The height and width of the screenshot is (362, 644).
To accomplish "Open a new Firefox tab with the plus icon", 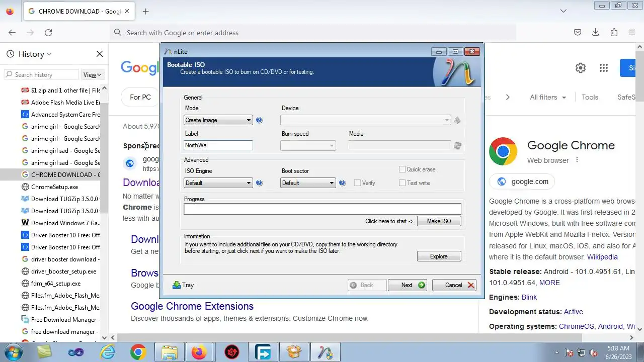I will 145,11.
